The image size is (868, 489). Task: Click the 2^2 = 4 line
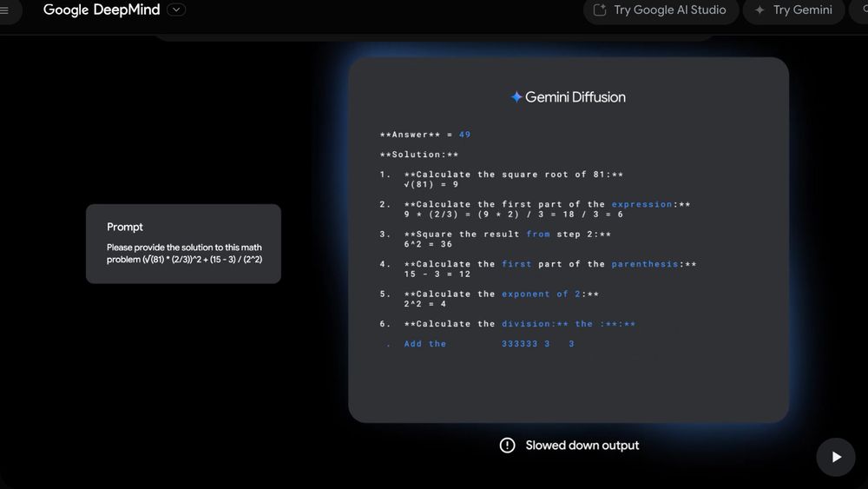tap(425, 304)
